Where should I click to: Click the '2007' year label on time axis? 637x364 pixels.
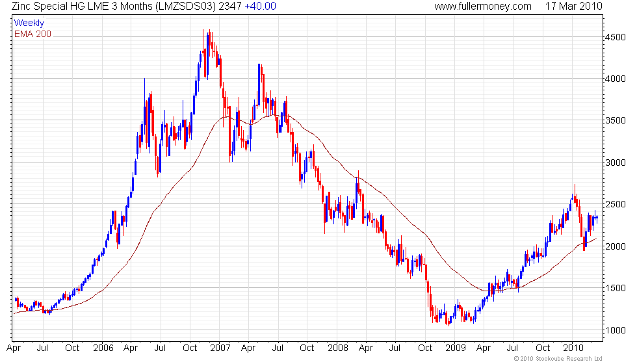click(220, 348)
